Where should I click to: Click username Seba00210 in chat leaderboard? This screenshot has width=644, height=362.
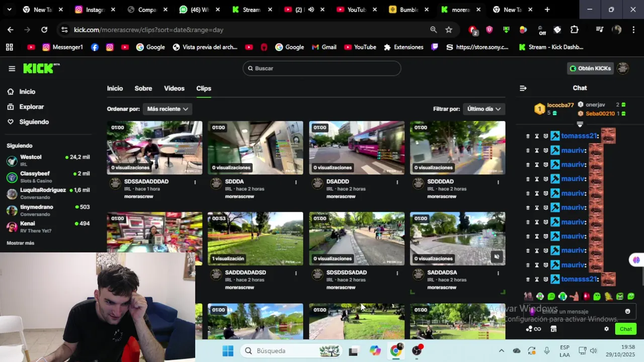(600, 114)
